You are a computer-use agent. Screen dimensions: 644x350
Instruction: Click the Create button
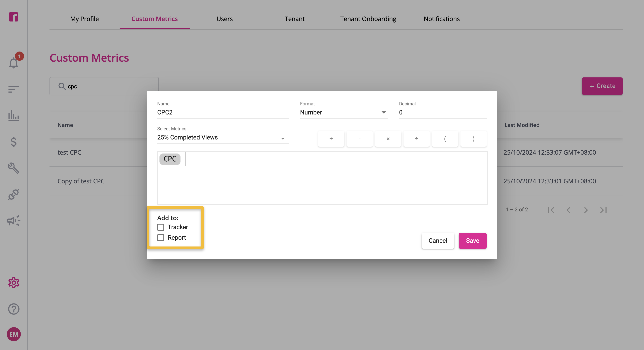[x=602, y=86]
